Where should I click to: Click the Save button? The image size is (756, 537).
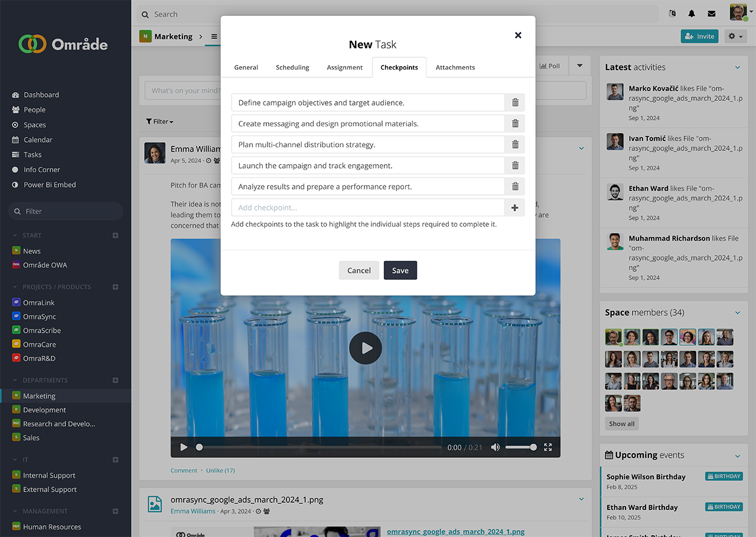pyautogui.click(x=400, y=270)
